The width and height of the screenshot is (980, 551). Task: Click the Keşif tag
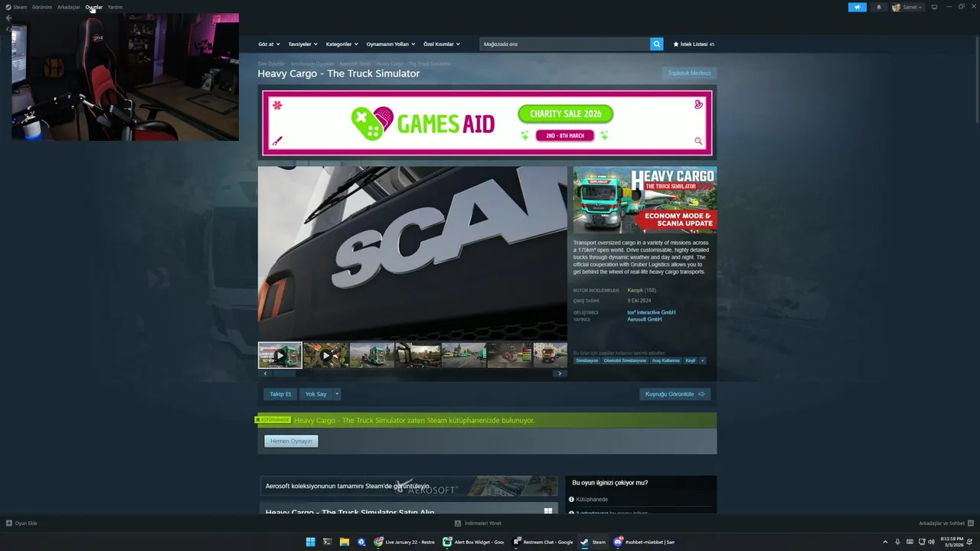[691, 360]
